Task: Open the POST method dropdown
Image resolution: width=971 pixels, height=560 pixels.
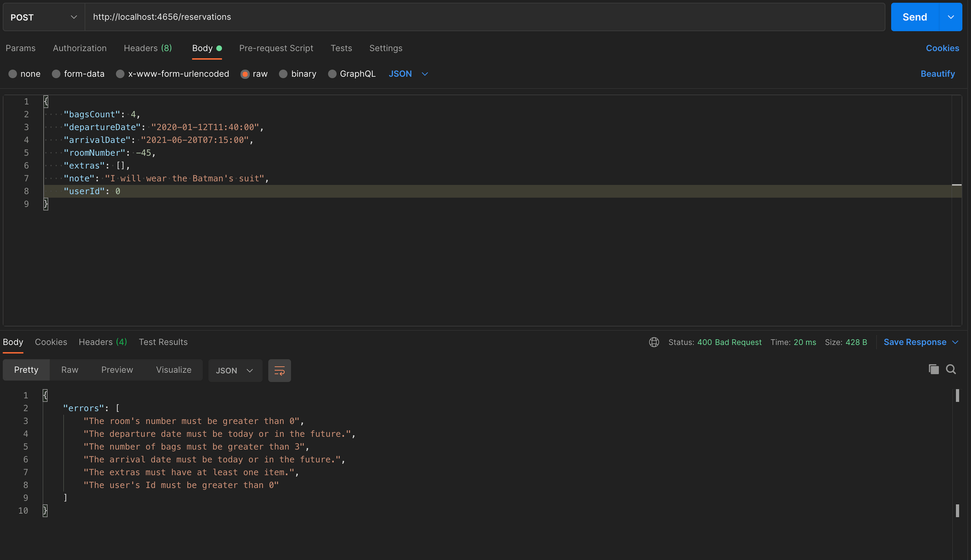Action: pos(43,17)
